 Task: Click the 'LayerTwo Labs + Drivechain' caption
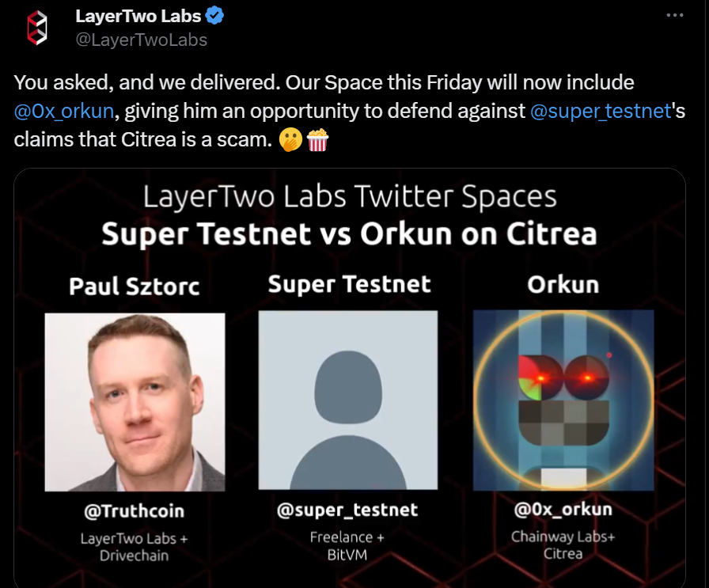click(x=135, y=547)
